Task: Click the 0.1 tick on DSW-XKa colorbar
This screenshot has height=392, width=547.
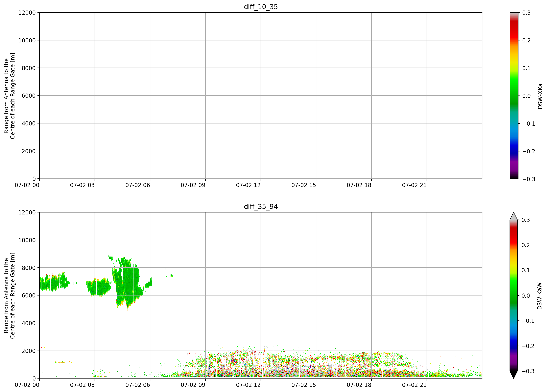Action: [x=527, y=68]
